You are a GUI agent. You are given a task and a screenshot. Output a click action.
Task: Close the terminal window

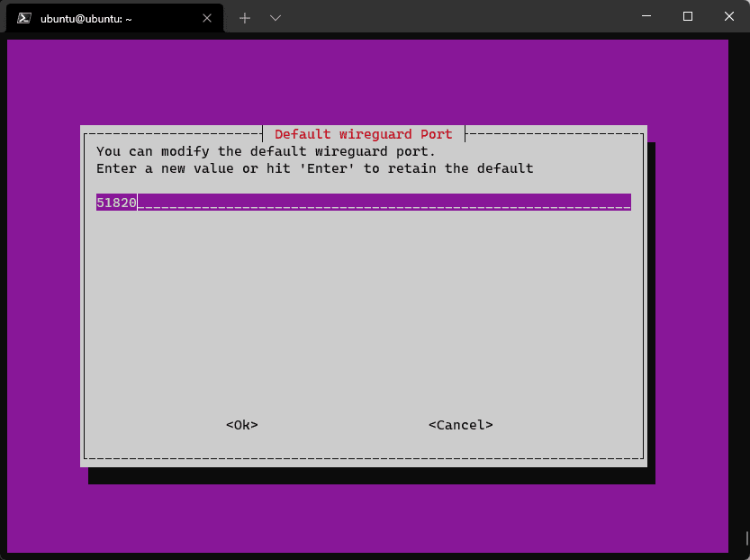[729, 16]
